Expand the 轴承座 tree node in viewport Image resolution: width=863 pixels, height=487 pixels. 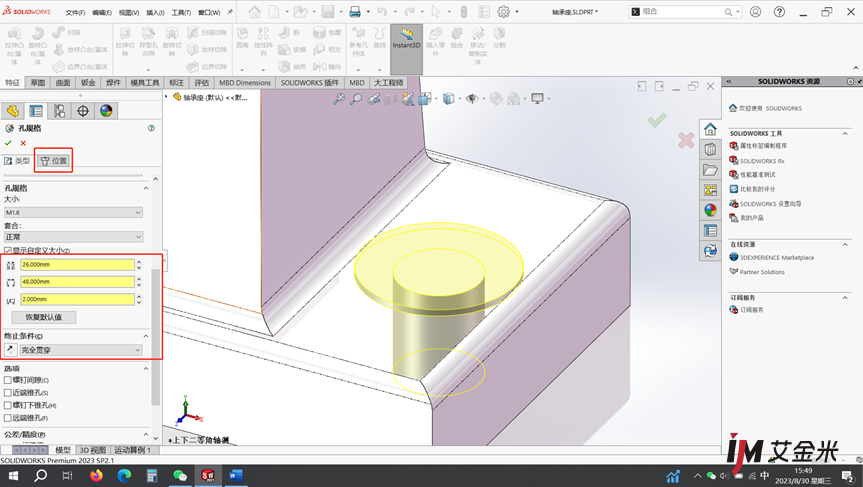(166, 97)
